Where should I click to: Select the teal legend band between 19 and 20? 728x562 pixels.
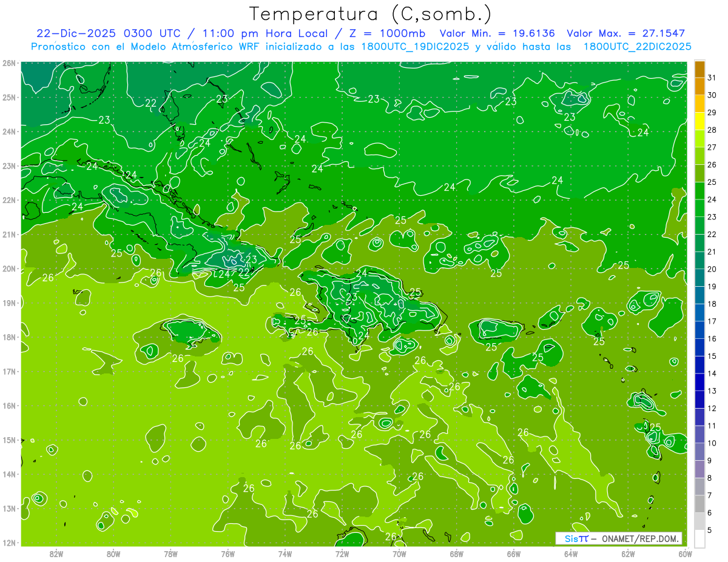pos(699,278)
